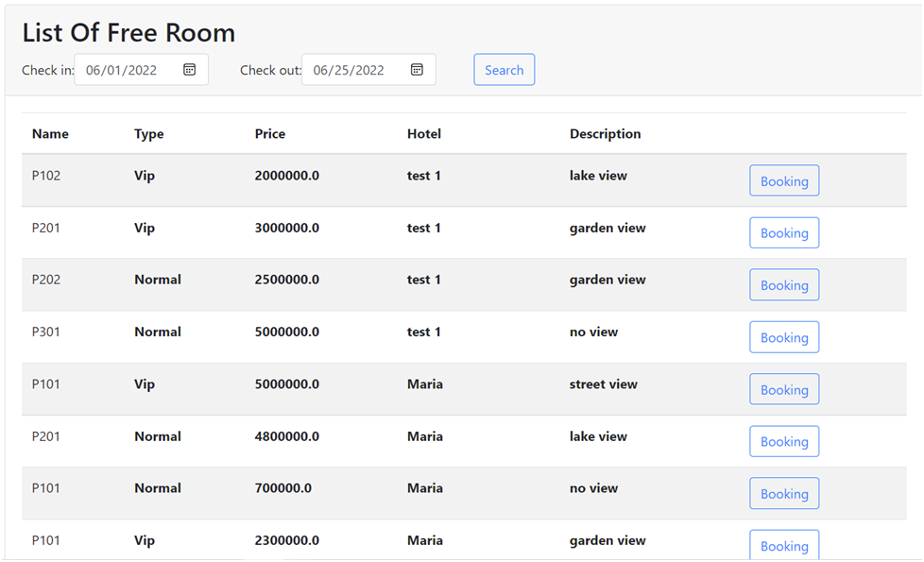The height and width of the screenshot is (562, 924).
Task: Book Vip room P201 at test 1 hotel
Action: coord(784,232)
